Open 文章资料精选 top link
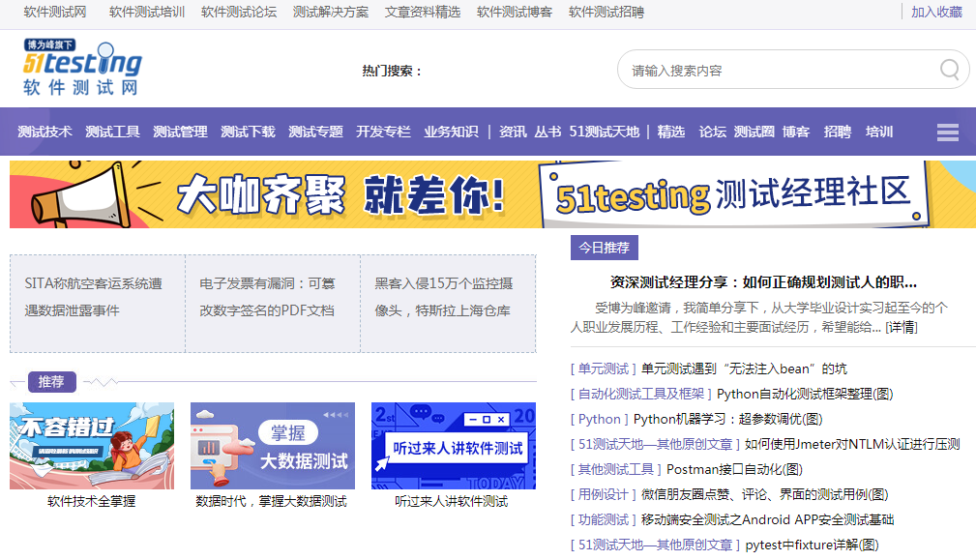 click(423, 12)
